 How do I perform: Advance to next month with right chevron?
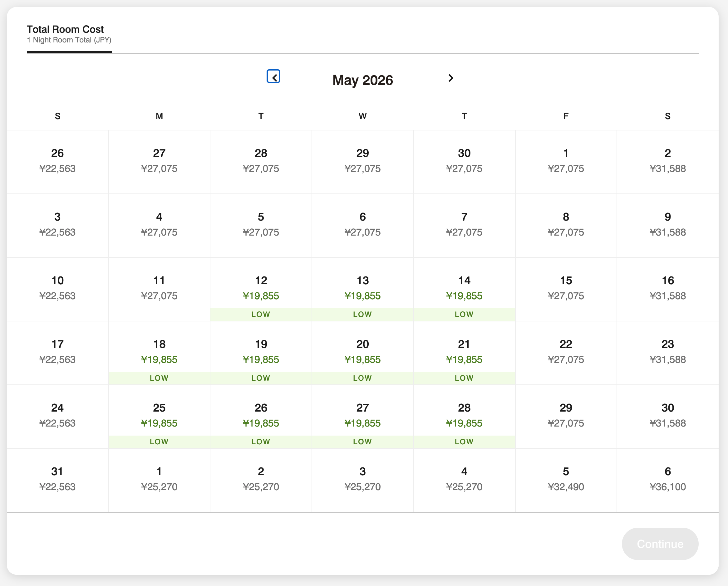coord(450,78)
